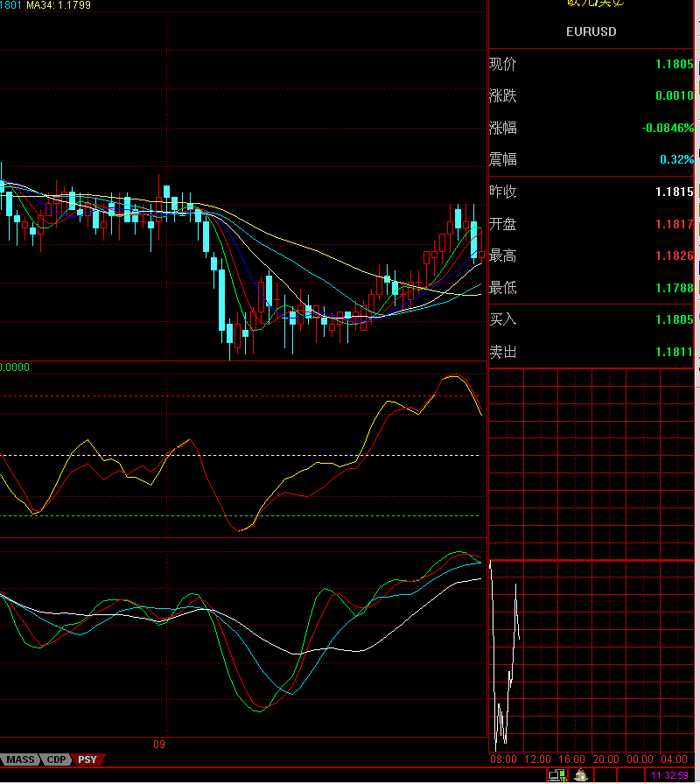Click the bell icon in status bar
Viewport: 700px width, 784px height.
[x=579, y=775]
